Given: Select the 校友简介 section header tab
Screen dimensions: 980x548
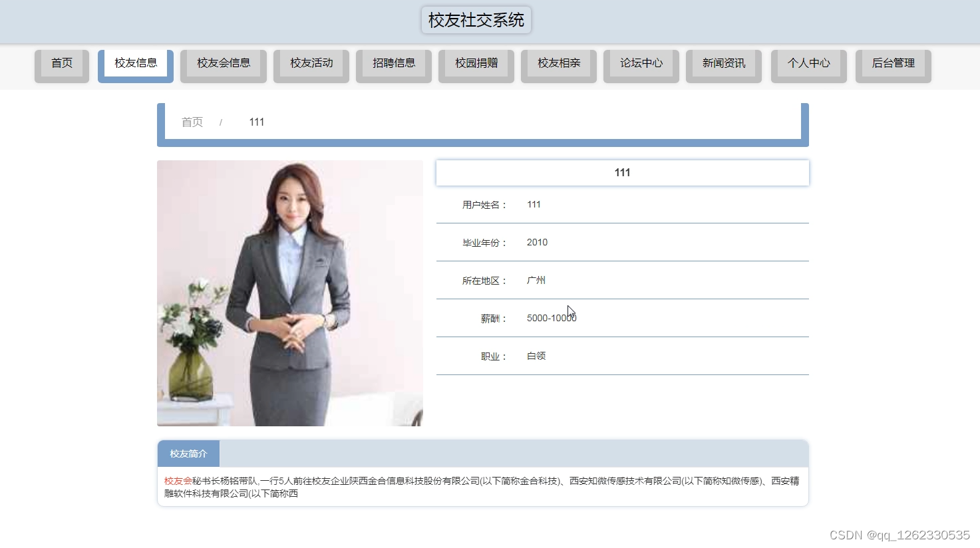Looking at the screenshot, I should click(x=188, y=454).
